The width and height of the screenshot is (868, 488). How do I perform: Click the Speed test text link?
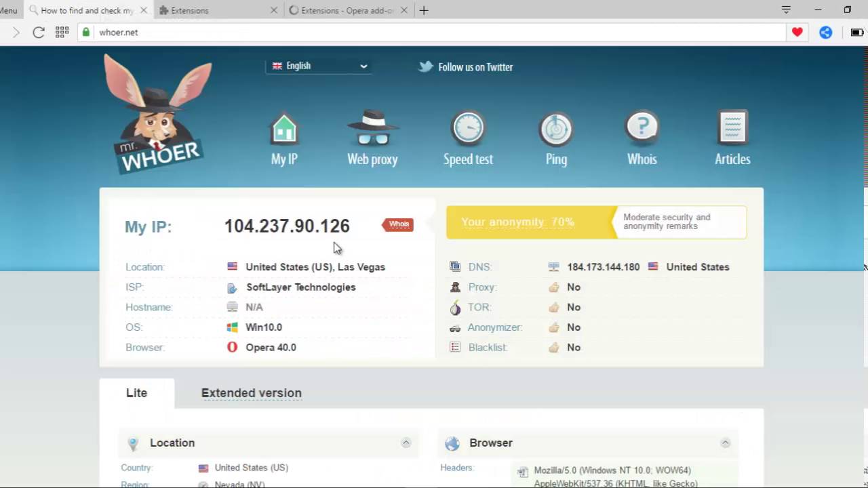coord(468,159)
